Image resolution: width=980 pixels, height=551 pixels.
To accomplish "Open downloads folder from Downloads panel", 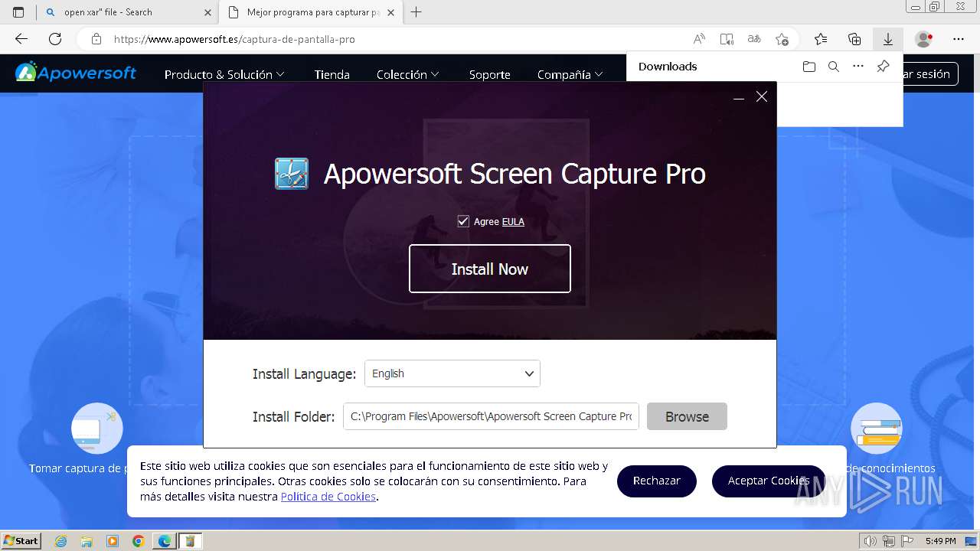I will tap(809, 67).
